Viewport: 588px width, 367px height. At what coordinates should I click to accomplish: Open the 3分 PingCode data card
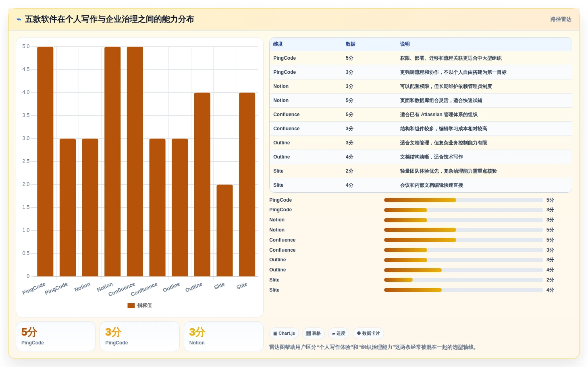(x=139, y=336)
